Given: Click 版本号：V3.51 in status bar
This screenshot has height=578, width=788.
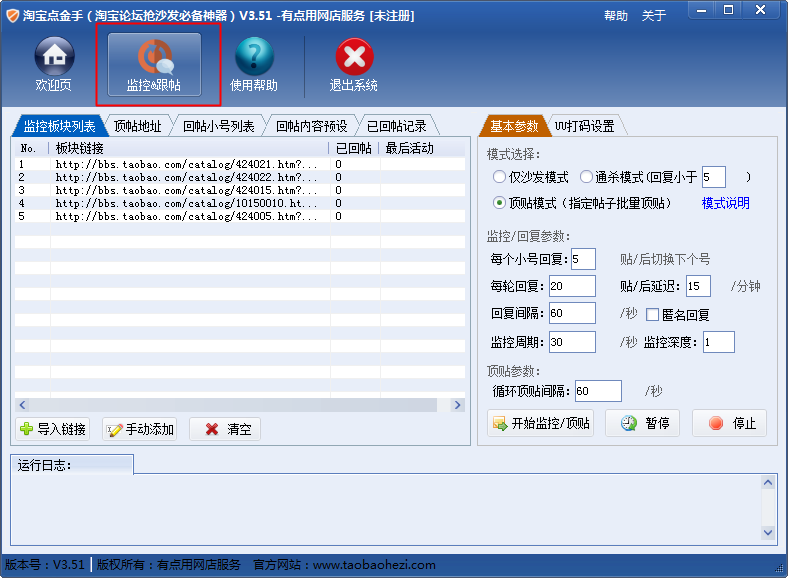Looking at the screenshot, I should click(x=44, y=564).
